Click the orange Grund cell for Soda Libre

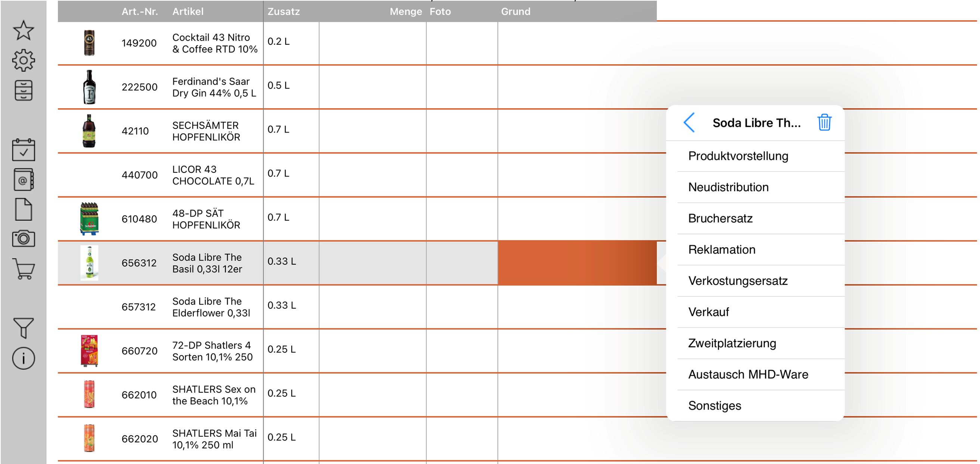577,263
